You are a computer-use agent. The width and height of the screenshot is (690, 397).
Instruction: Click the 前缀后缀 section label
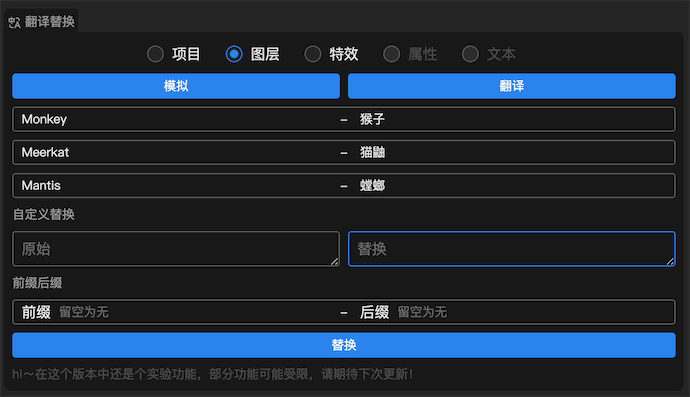coord(37,283)
